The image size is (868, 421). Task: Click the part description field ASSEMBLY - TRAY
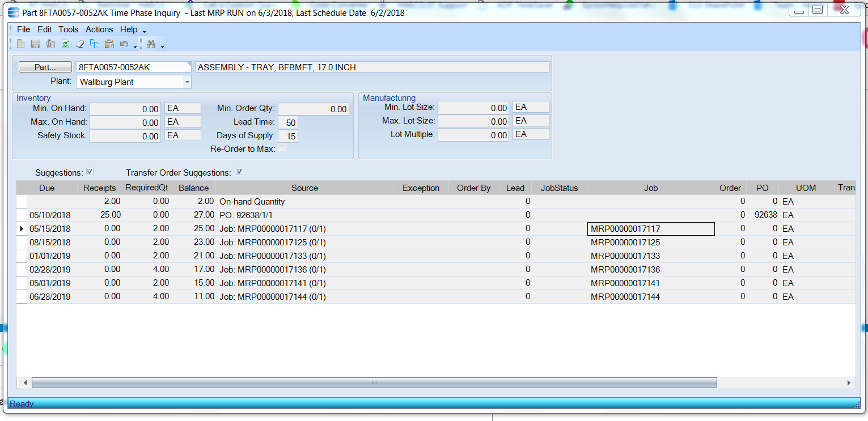pos(372,67)
